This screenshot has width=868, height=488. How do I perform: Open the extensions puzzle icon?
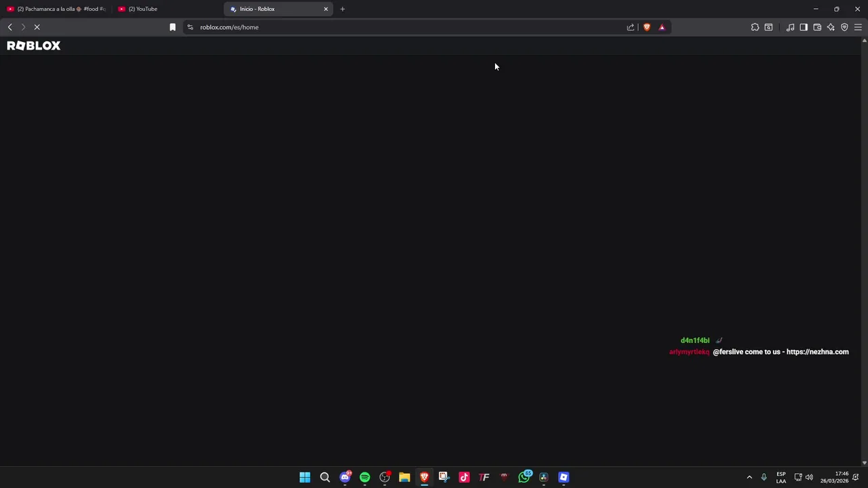pyautogui.click(x=755, y=27)
